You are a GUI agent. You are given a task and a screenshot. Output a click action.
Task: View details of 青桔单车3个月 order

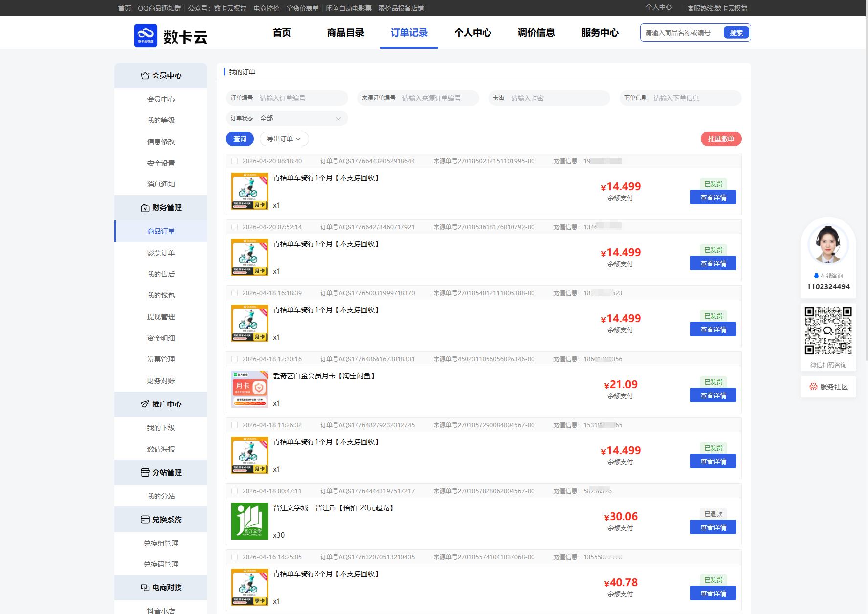pos(713,593)
